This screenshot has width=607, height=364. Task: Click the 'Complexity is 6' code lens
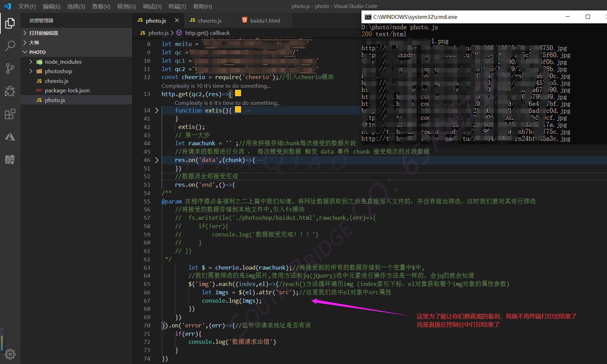click(227, 103)
